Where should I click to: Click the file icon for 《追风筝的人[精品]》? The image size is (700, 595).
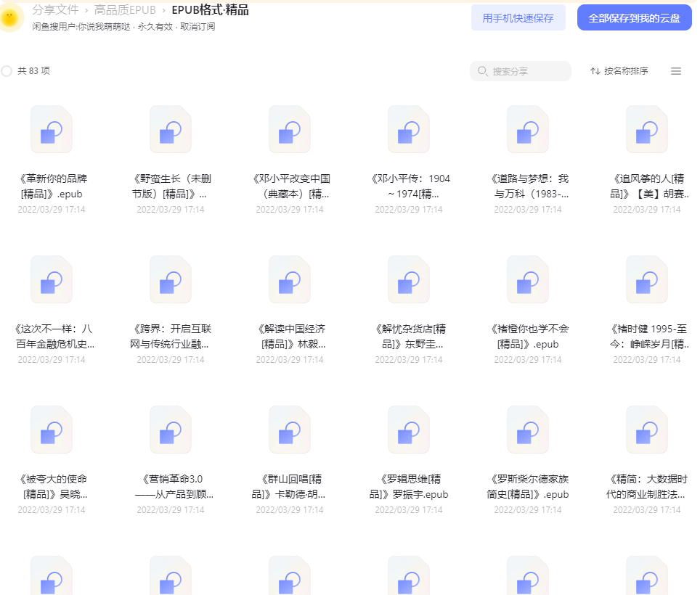pyautogui.click(x=647, y=129)
